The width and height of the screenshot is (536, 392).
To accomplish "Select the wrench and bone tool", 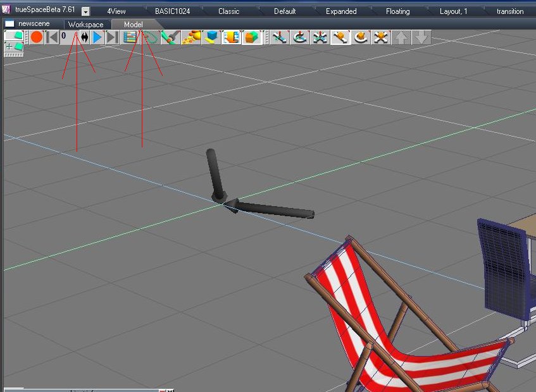I will click(x=170, y=37).
